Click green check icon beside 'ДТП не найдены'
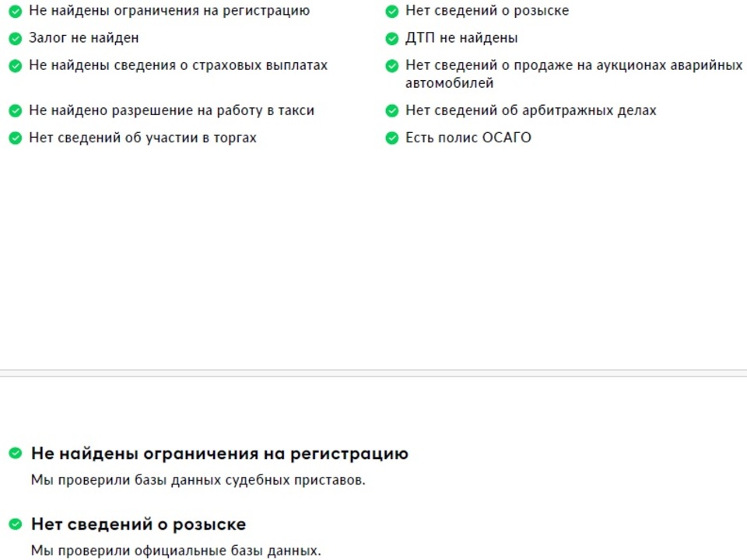 (391, 38)
